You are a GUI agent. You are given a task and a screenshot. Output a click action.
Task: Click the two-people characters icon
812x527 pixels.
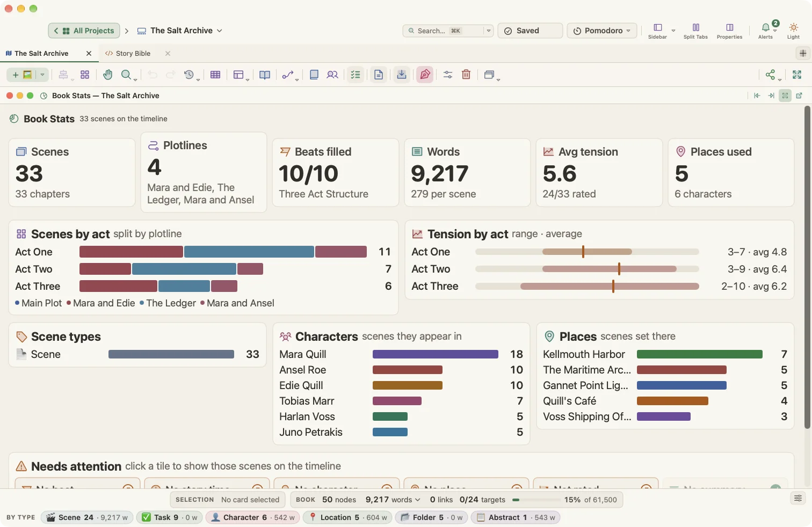coord(332,75)
